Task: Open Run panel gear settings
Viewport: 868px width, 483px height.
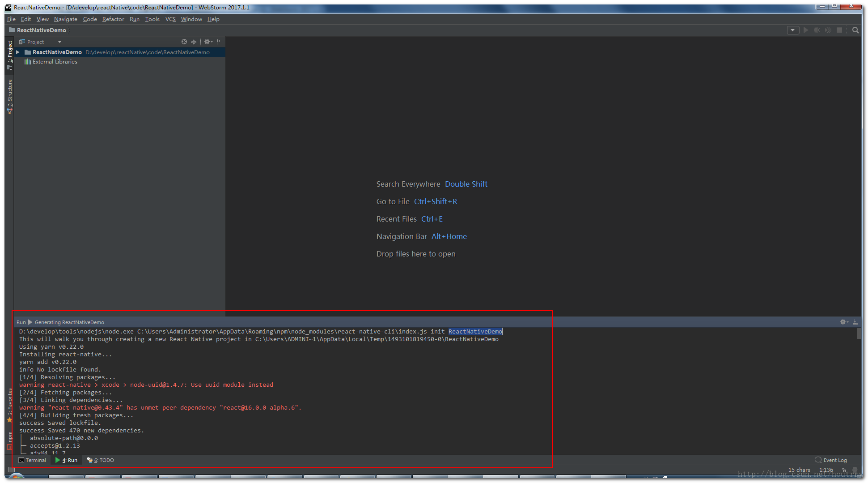Action: (844, 322)
